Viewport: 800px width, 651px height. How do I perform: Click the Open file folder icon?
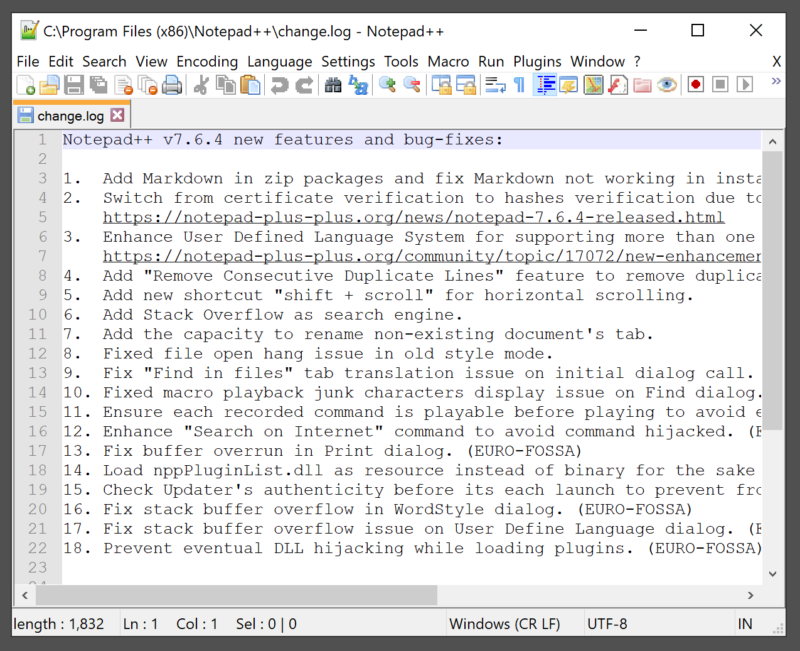click(48, 86)
